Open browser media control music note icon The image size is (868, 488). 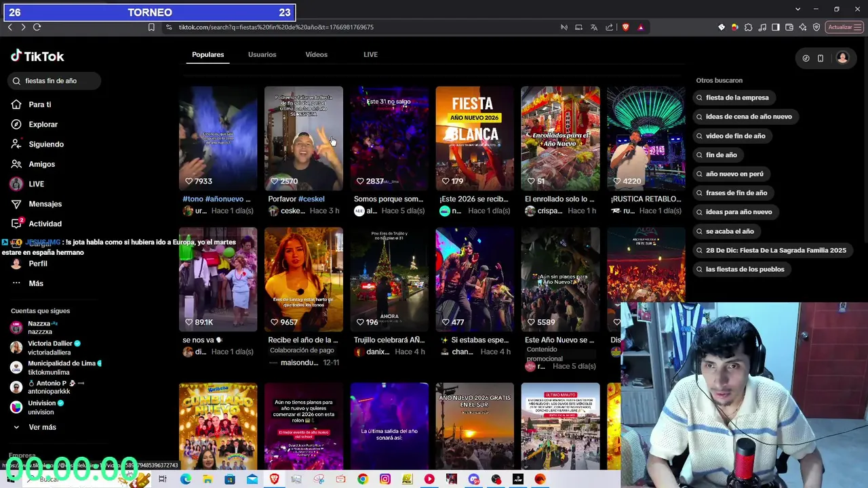(x=762, y=27)
